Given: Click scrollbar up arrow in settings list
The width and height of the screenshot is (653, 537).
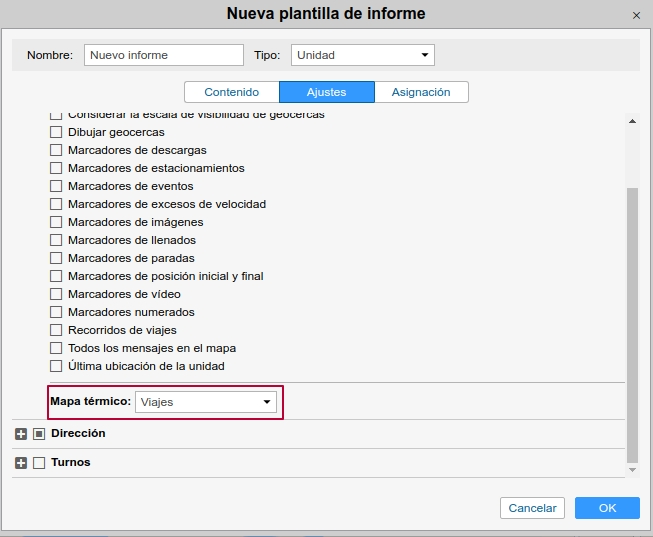Looking at the screenshot, I should click(631, 121).
